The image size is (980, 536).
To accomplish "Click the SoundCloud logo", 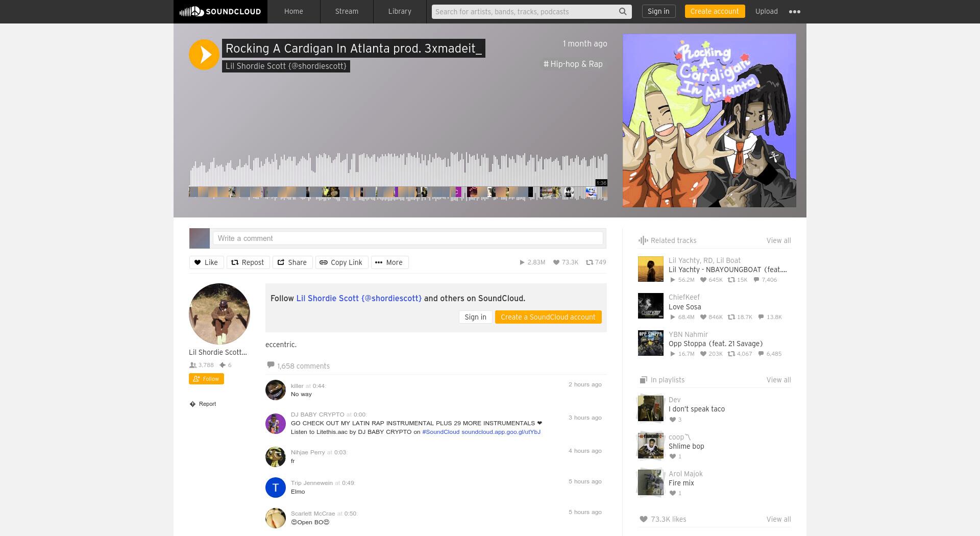I will (x=220, y=11).
